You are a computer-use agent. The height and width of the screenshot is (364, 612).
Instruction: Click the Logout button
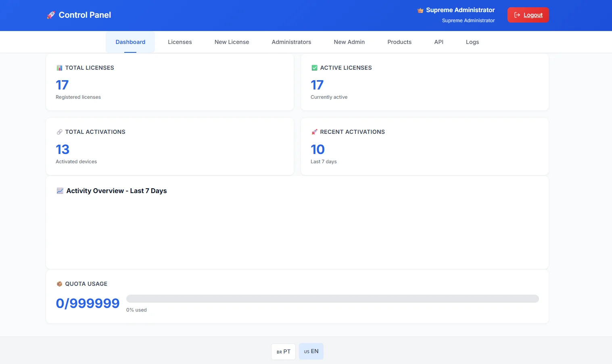point(528,15)
